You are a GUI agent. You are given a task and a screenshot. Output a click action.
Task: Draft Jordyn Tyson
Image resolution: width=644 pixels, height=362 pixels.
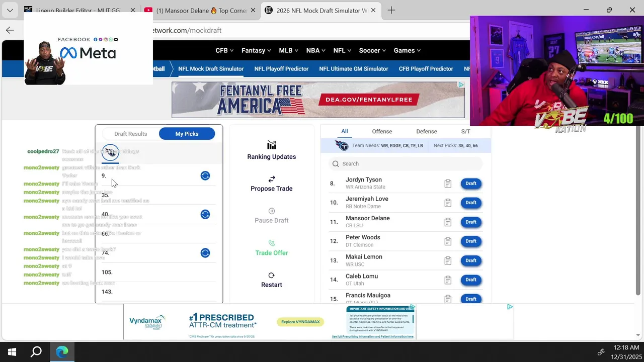coord(471,184)
